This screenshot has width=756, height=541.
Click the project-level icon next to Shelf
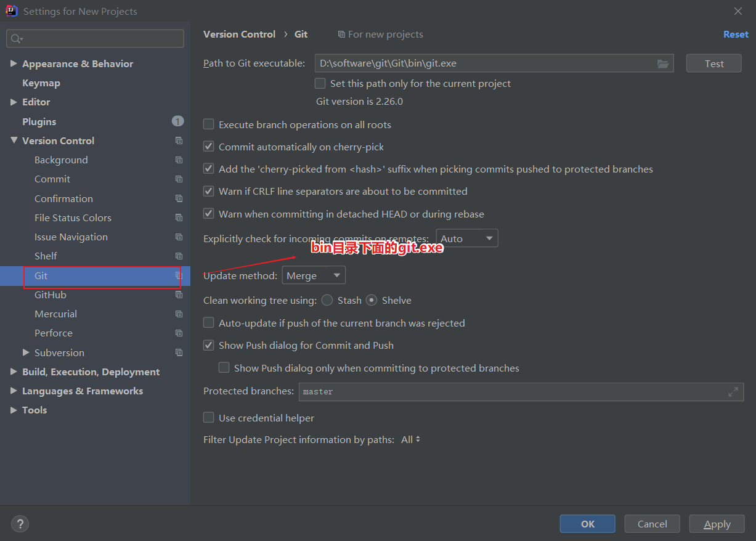click(x=179, y=256)
